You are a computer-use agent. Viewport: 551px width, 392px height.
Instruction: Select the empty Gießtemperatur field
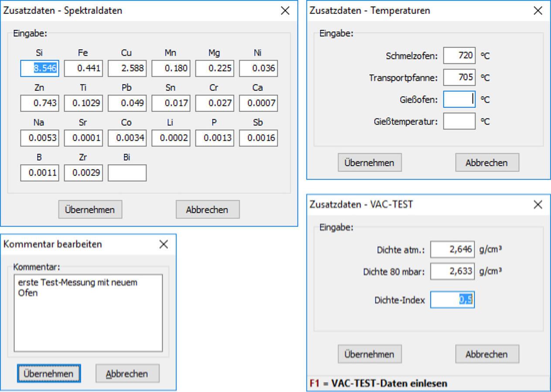(459, 122)
